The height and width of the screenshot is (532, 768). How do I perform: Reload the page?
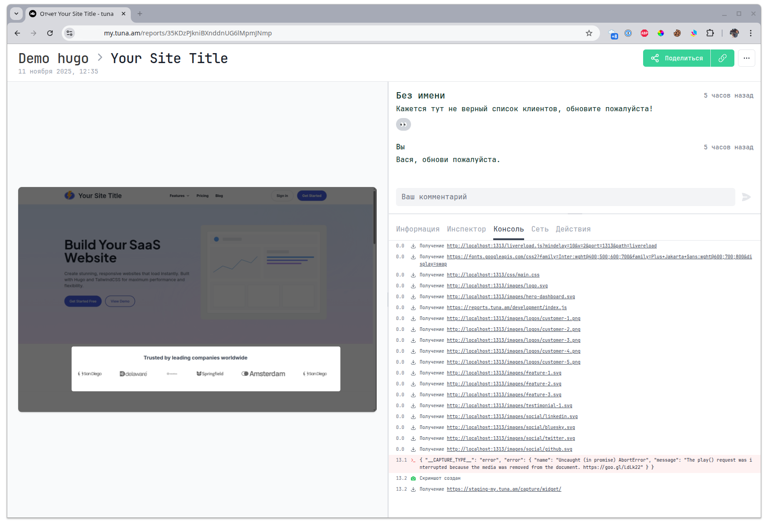click(50, 33)
